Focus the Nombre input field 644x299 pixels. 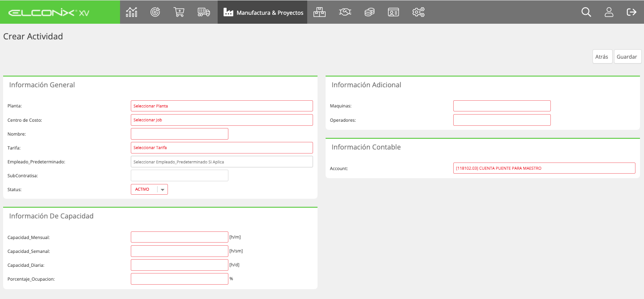point(180,134)
